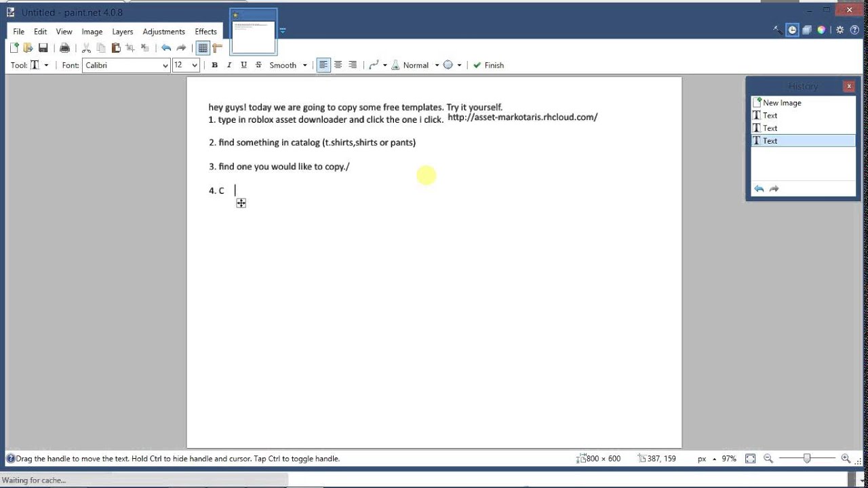This screenshot has height=488, width=868.
Task: Open the selection clipping mode dropdown
Action: pos(452,65)
